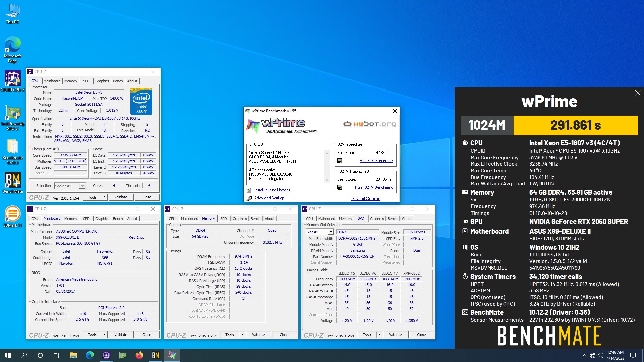Image resolution: width=644 pixels, height=362 pixels.
Task: Switch to Mainboard tab in top CPU-Z window
Action: (52, 81)
